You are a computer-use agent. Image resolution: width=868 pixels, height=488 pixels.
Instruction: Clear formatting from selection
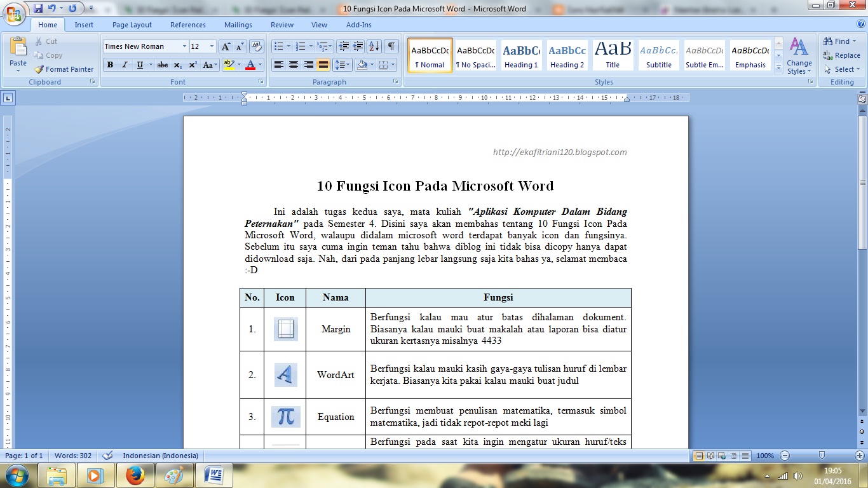[257, 46]
